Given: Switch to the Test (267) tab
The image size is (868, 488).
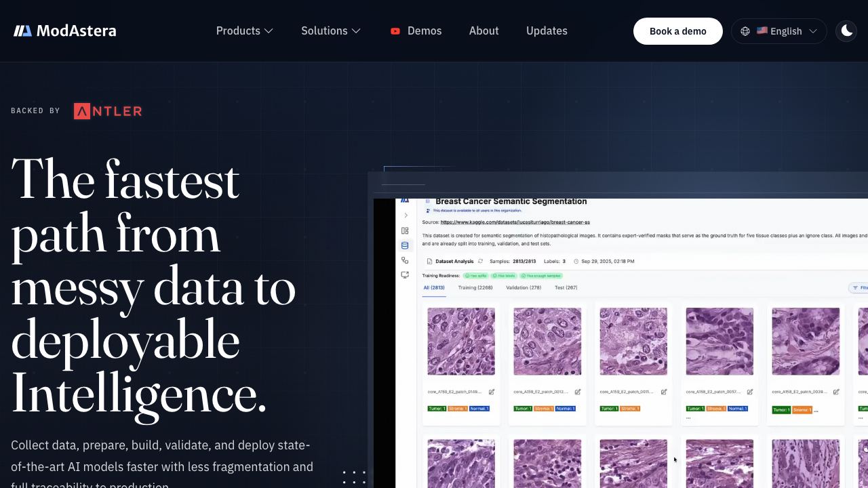Looking at the screenshot, I should point(566,288).
